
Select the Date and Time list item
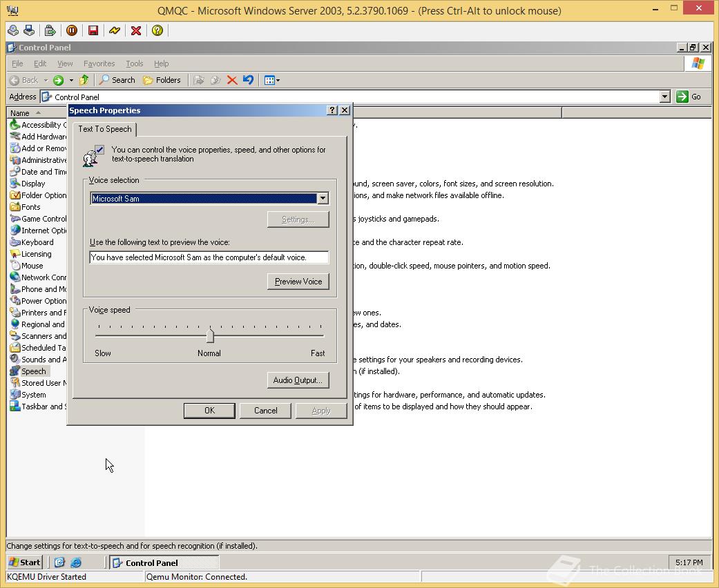(x=37, y=171)
